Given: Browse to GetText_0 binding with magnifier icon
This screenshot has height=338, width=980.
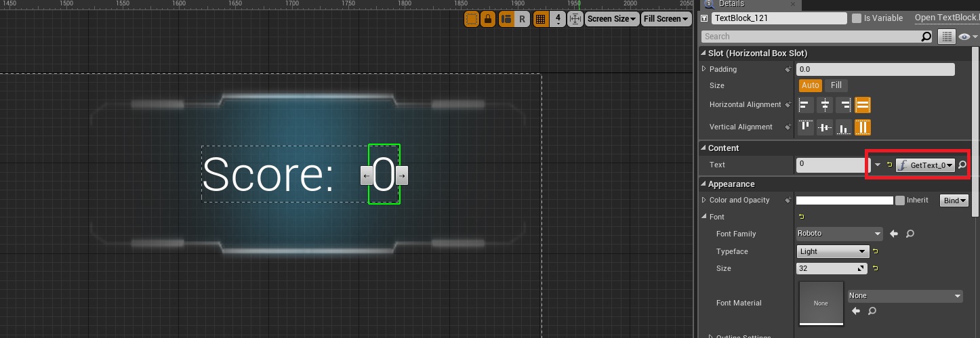Looking at the screenshot, I should pyautogui.click(x=962, y=165).
